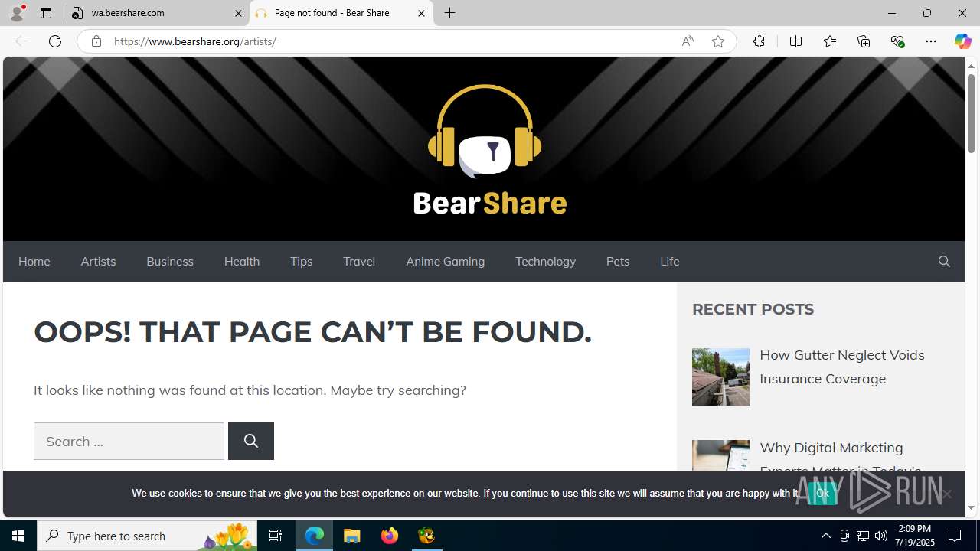980x551 pixels.
Task: Toggle Read aloud in the address bar
Action: click(688, 41)
